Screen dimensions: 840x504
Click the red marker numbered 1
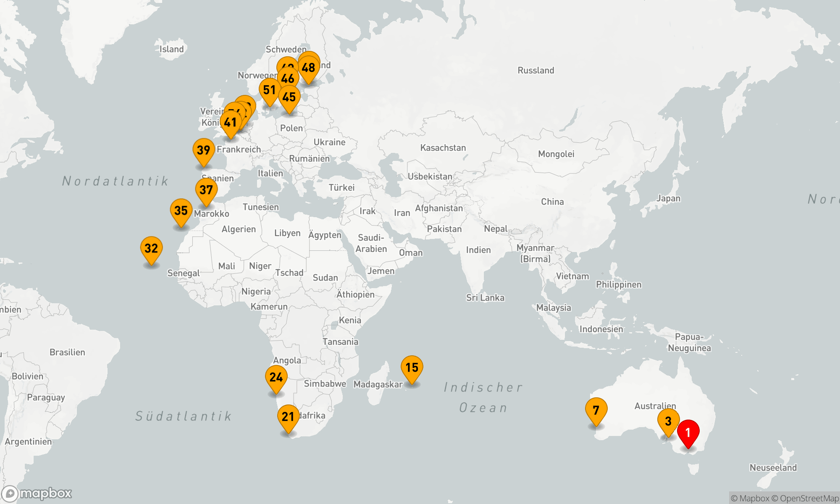pyautogui.click(x=688, y=433)
